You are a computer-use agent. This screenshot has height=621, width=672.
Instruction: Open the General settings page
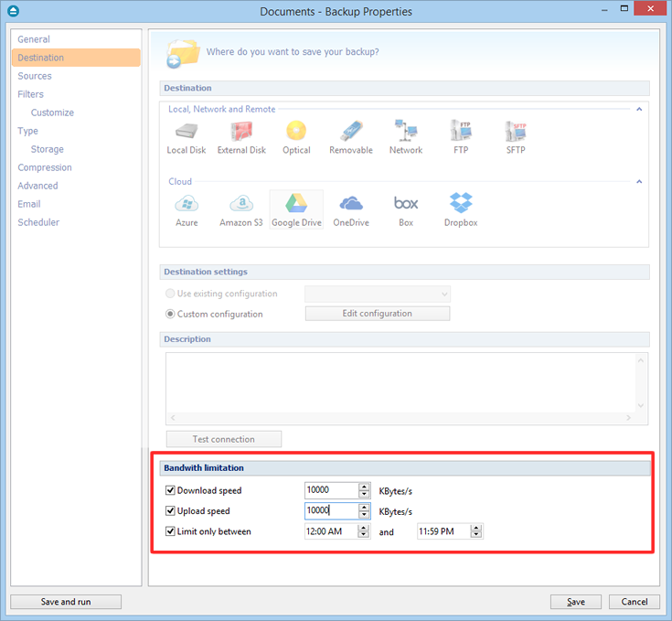tap(76, 39)
